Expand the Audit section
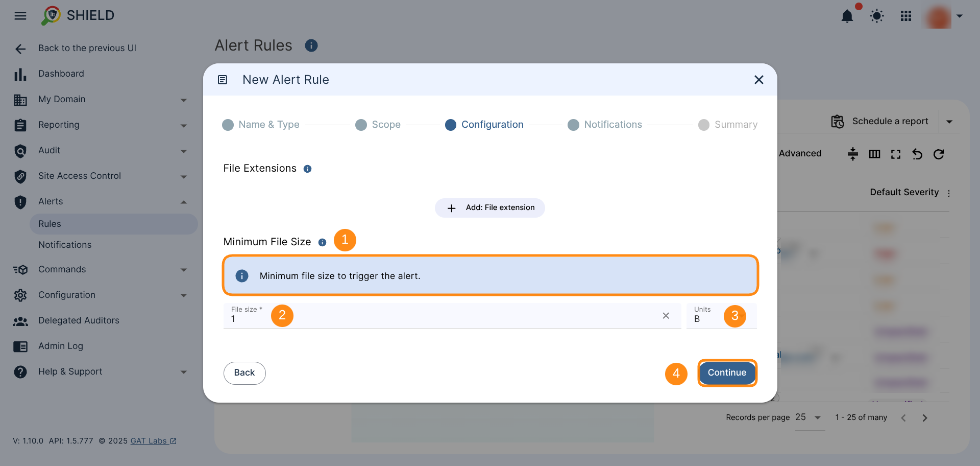Image resolution: width=980 pixels, height=466 pixels. point(184,151)
